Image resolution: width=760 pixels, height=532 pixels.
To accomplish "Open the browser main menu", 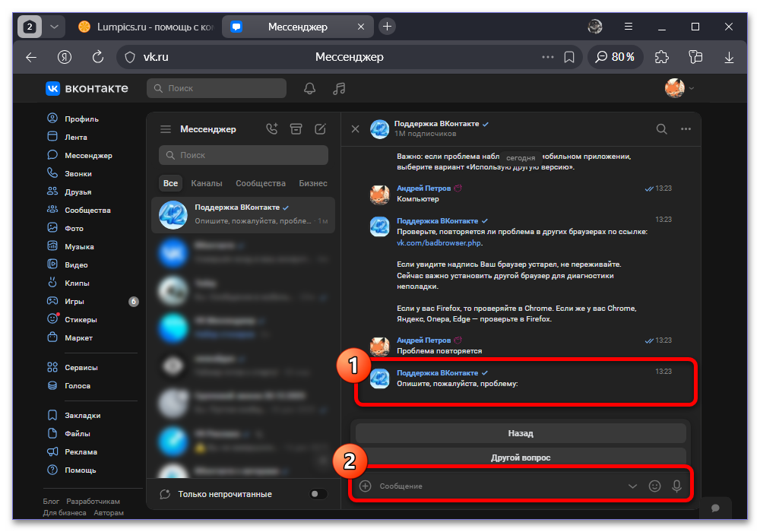I will point(629,27).
